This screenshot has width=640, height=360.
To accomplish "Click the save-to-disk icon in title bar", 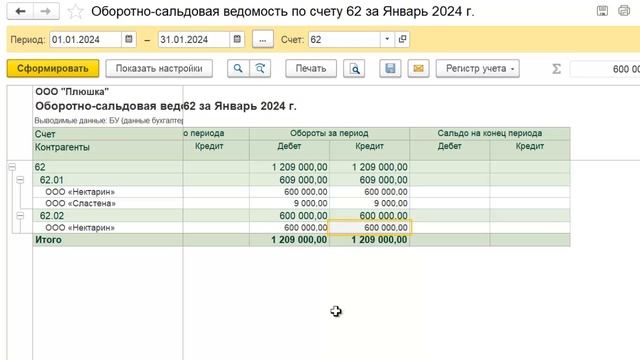I will [x=602, y=11].
